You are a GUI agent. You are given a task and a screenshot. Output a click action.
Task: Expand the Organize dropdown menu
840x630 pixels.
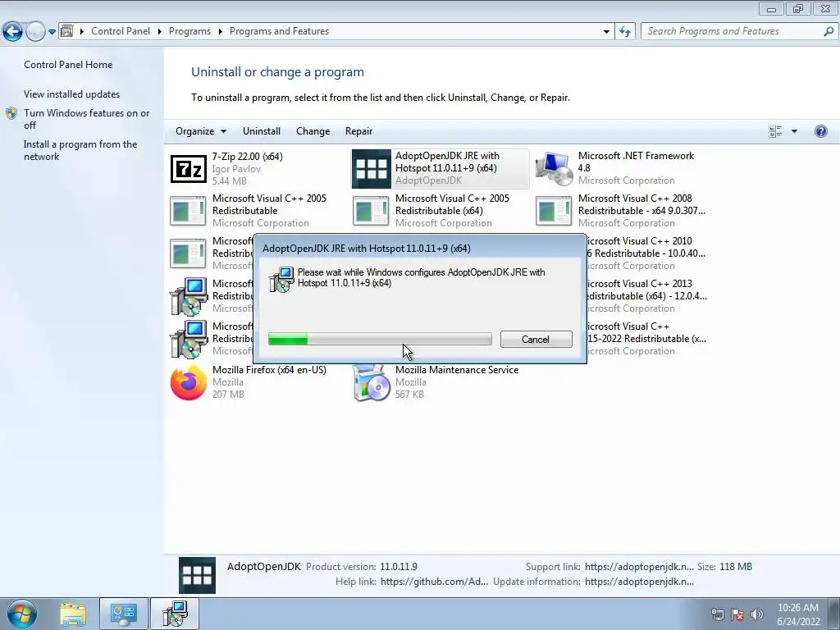201,131
